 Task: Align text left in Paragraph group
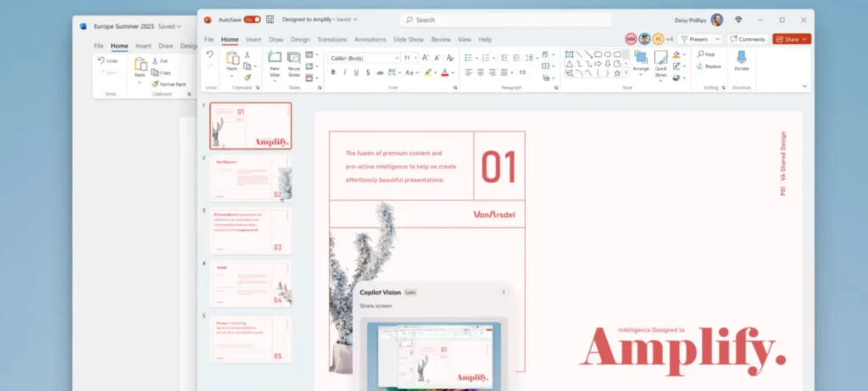(x=469, y=72)
